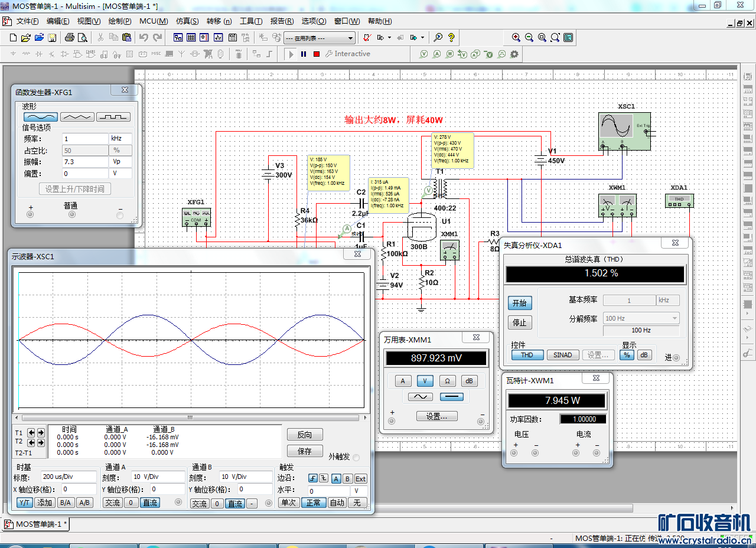Open the Help question mark icon

pyautogui.click(x=451, y=38)
